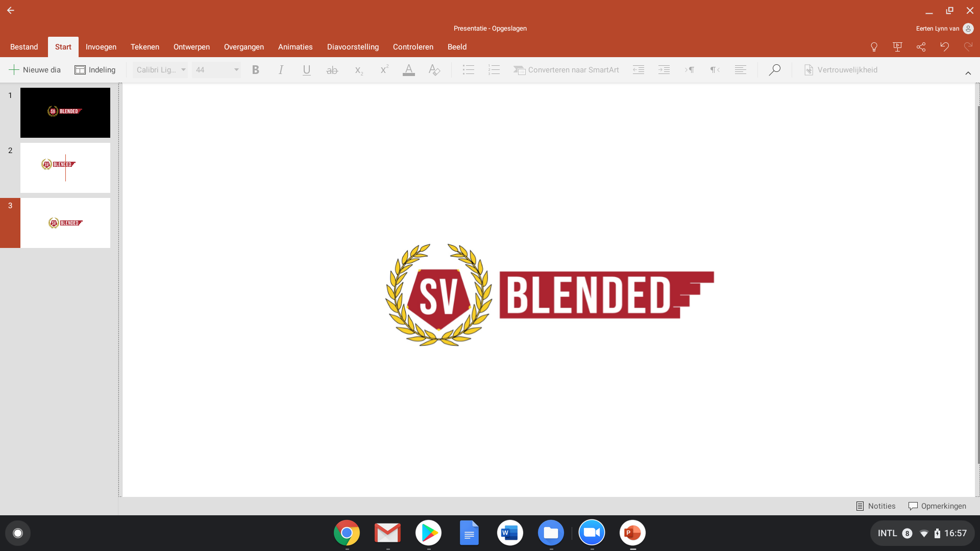
Task: Open paragraph alignment options
Action: click(741, 70)
